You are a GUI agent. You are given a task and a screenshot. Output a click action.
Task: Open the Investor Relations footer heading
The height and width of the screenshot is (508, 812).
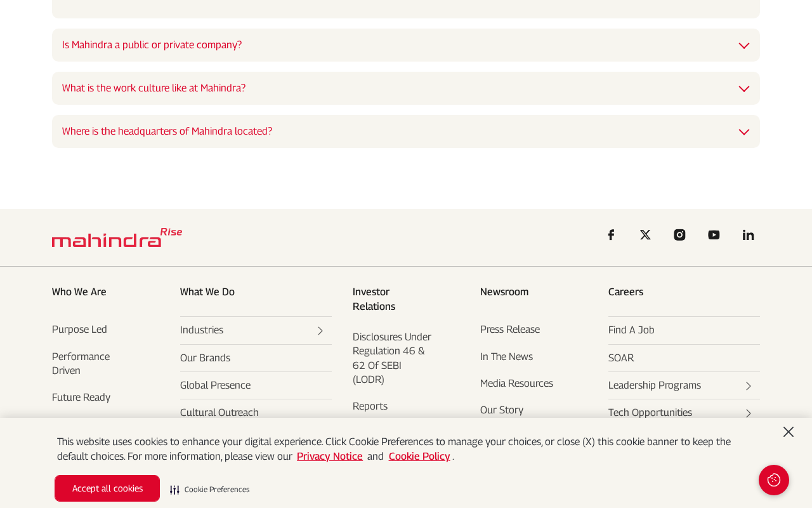click(374, 299)
